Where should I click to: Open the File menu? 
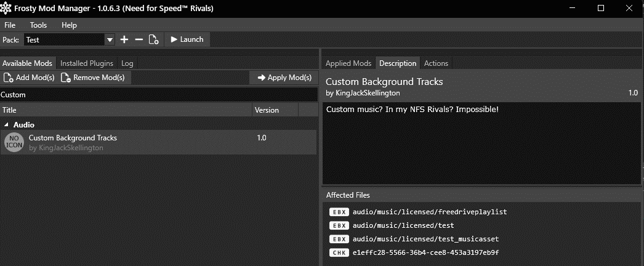click(x=10, y=25)
